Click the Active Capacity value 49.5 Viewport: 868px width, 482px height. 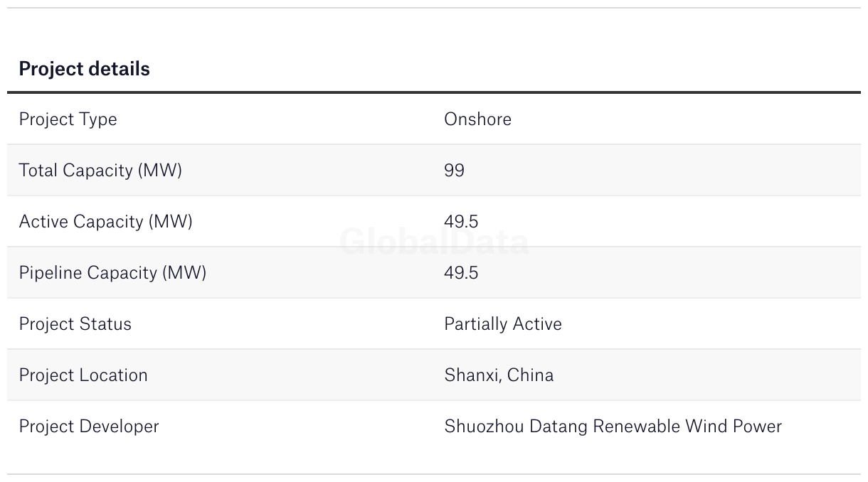(x=461, y=222)
